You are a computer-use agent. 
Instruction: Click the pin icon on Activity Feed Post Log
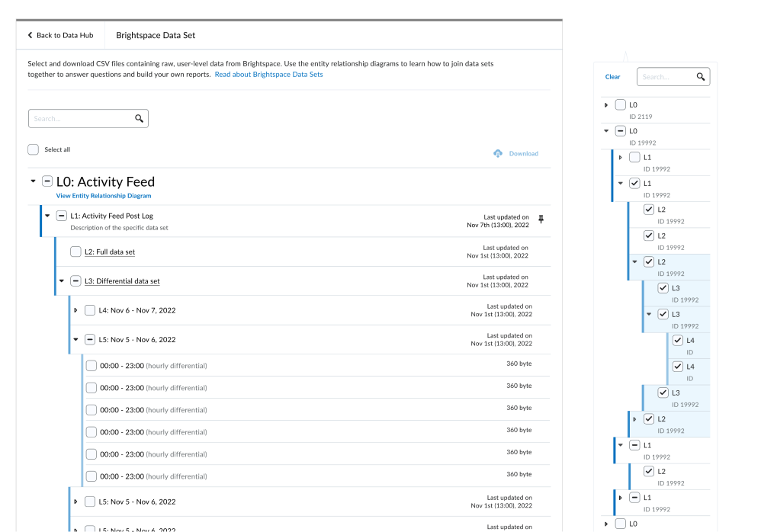541,220
